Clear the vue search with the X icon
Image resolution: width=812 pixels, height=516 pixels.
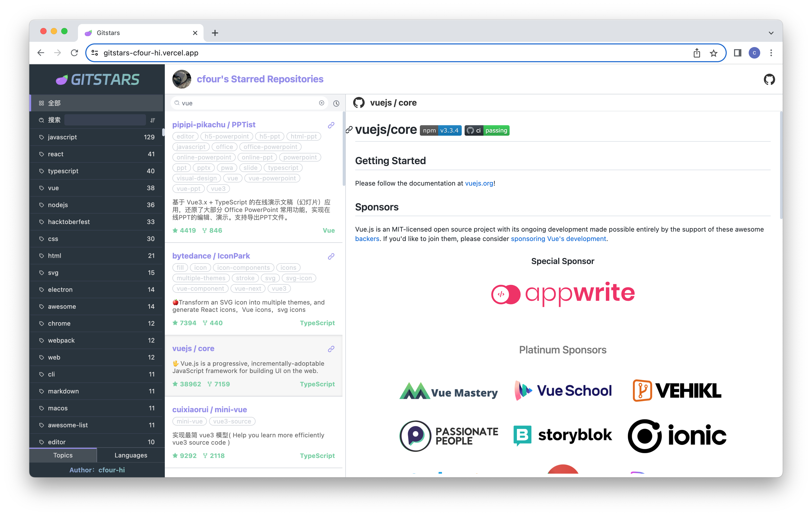(321, 103)
